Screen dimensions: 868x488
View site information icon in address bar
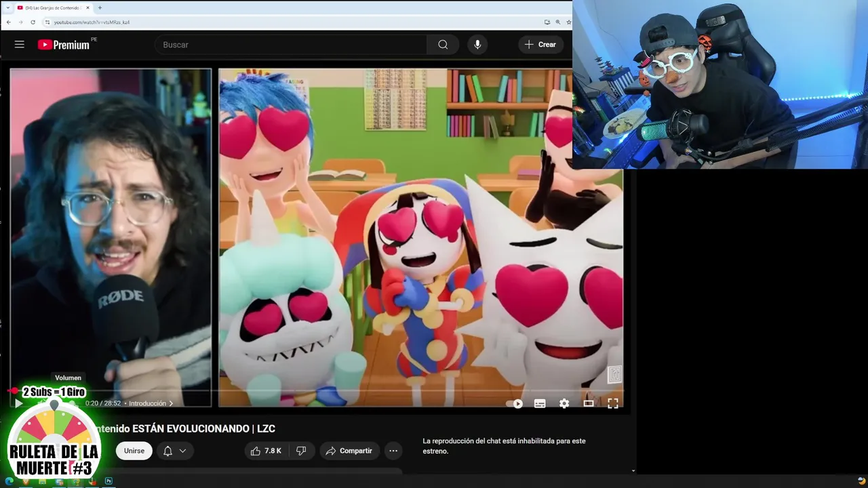47,22
